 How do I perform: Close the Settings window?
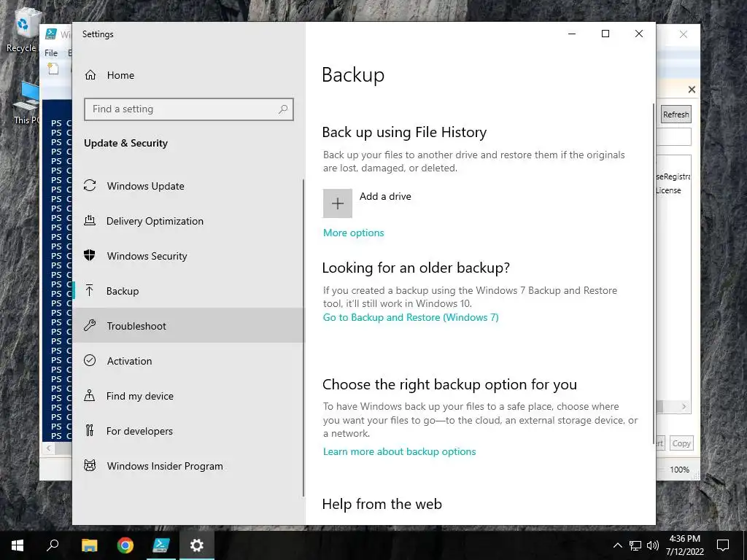639,34
